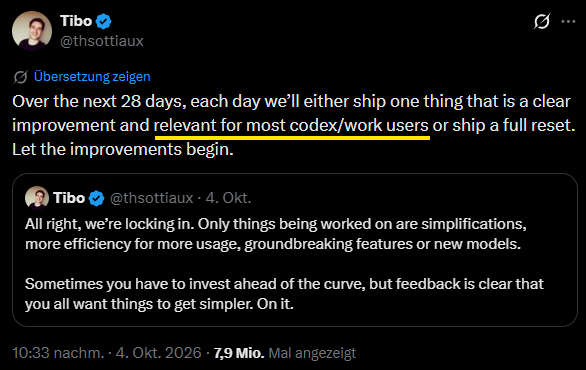
Task: Click the Tibo display name in header
Action: point(76,21)
